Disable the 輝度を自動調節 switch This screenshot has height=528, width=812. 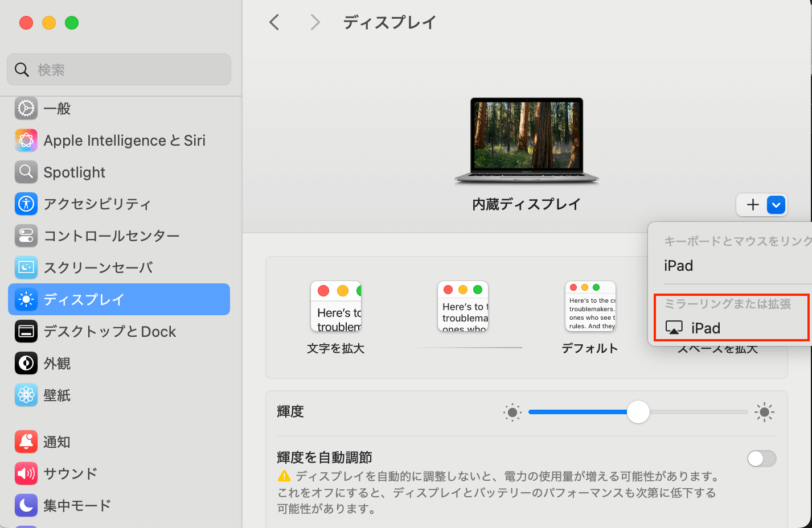(x=761, y=459)
